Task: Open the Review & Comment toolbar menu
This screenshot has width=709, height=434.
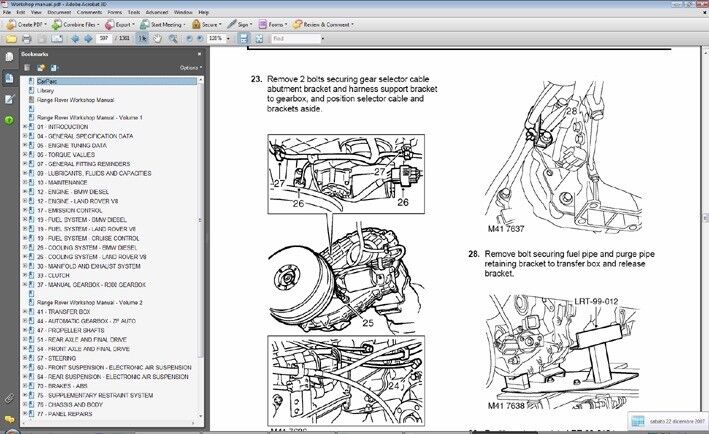Action: coord(323,24)
